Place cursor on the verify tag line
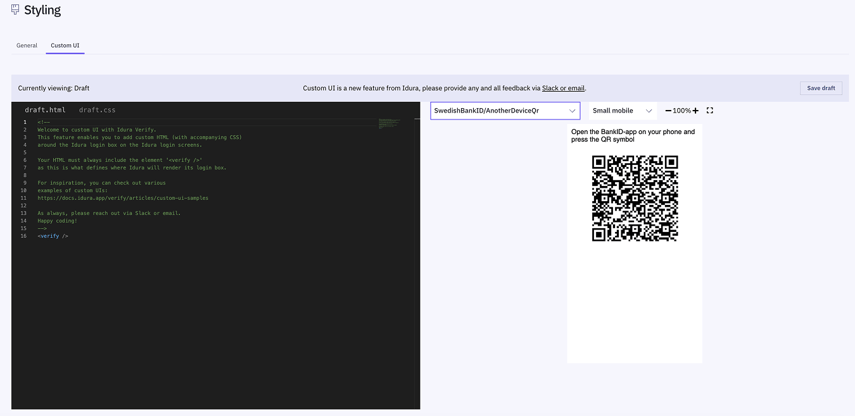Screen dimensions: 855x416 [x=53, y=236]
